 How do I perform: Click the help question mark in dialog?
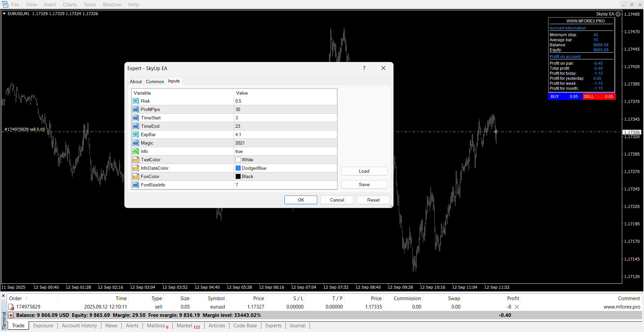pyautogui.click(x=364, y=68)
